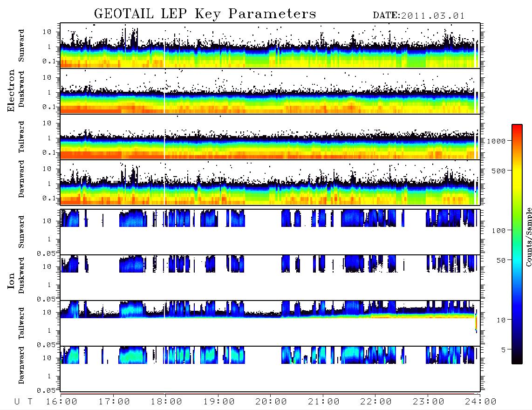Click the "U T" time axis label
This screenshot has height=410, width=532.
pos(23,402)
